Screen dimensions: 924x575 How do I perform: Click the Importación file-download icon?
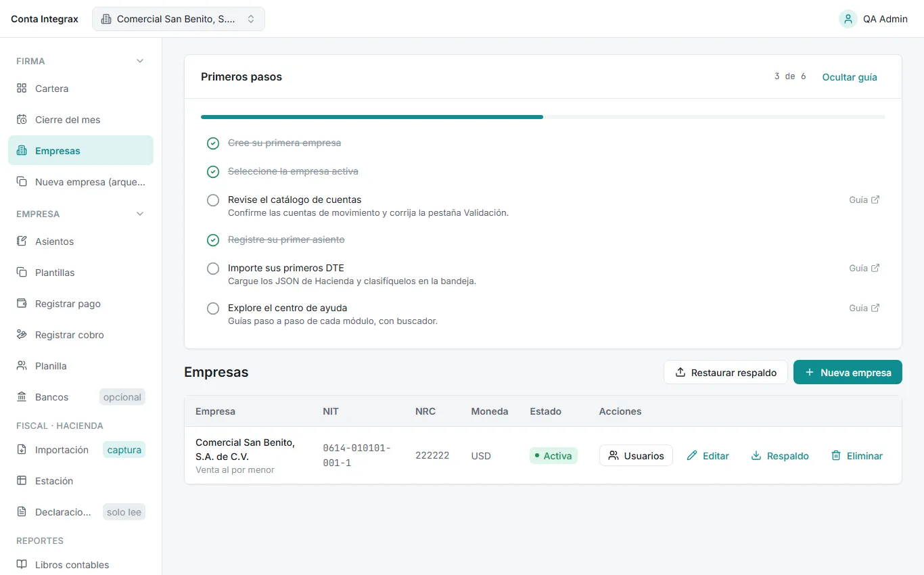22,450
